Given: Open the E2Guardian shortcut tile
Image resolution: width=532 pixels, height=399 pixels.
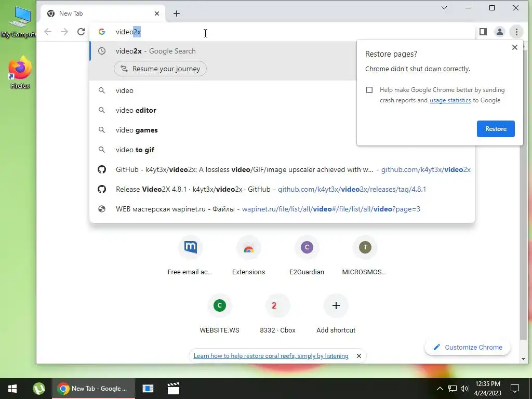Looking at the screenshot, I should pyautogui.click(x=307, y=256).
